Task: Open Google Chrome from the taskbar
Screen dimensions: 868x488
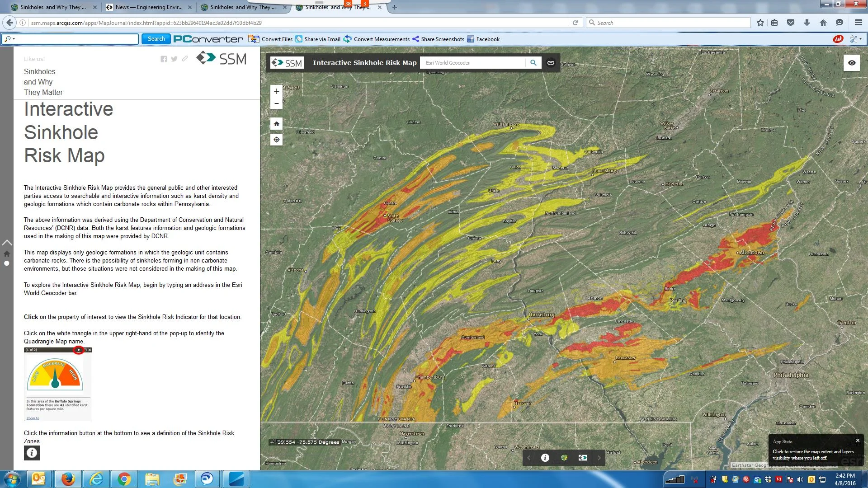Action: coord(124,479)
